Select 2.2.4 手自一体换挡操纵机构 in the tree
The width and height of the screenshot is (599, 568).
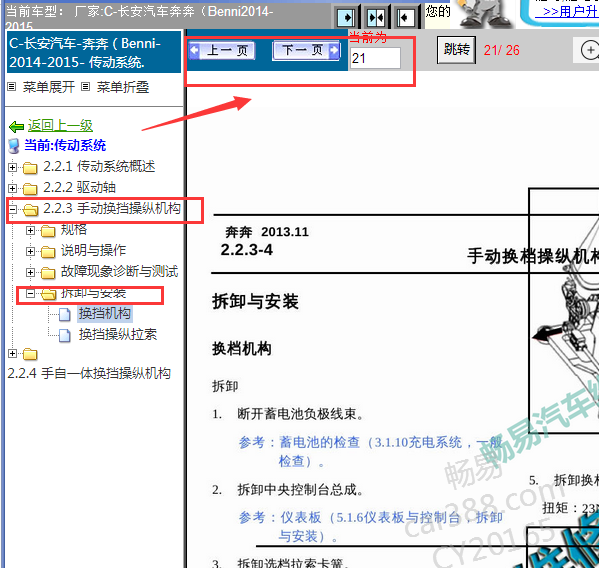(x=89, y=373)
